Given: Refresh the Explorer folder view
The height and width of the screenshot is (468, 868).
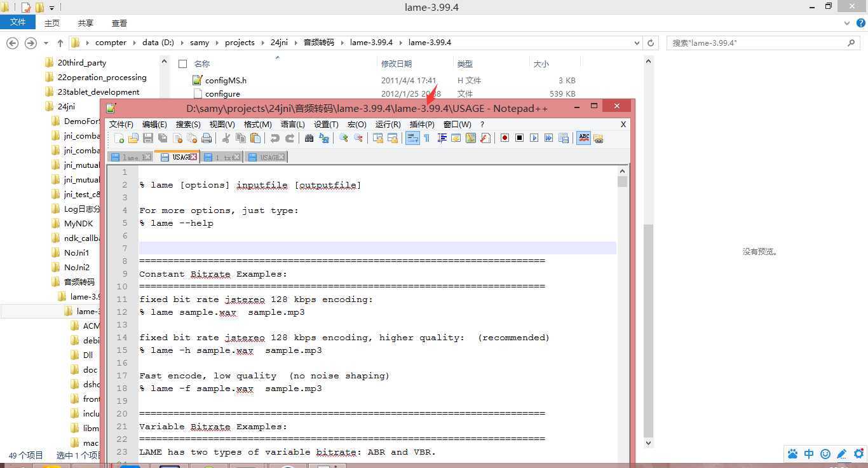Looking at the screenshot, I should (x=650, y=43).
